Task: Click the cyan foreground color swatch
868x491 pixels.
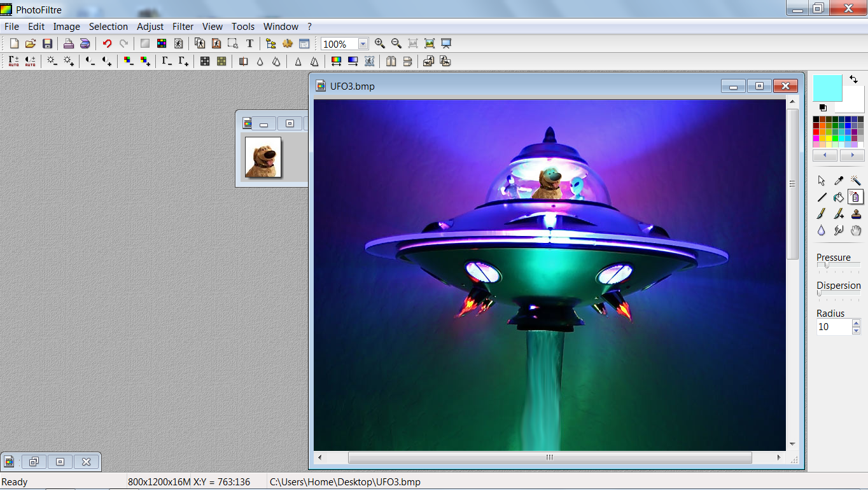Action: tap(827, 88)
